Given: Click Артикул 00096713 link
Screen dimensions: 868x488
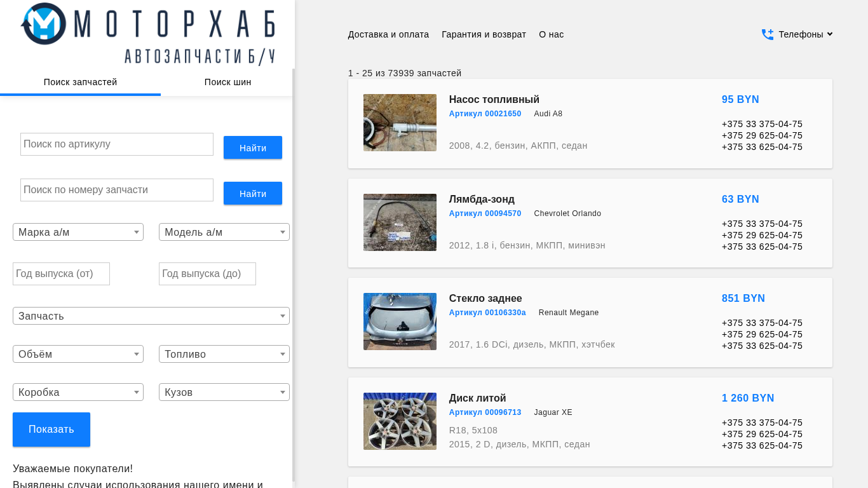Looking at the screenshot, I should pos(485,412).
